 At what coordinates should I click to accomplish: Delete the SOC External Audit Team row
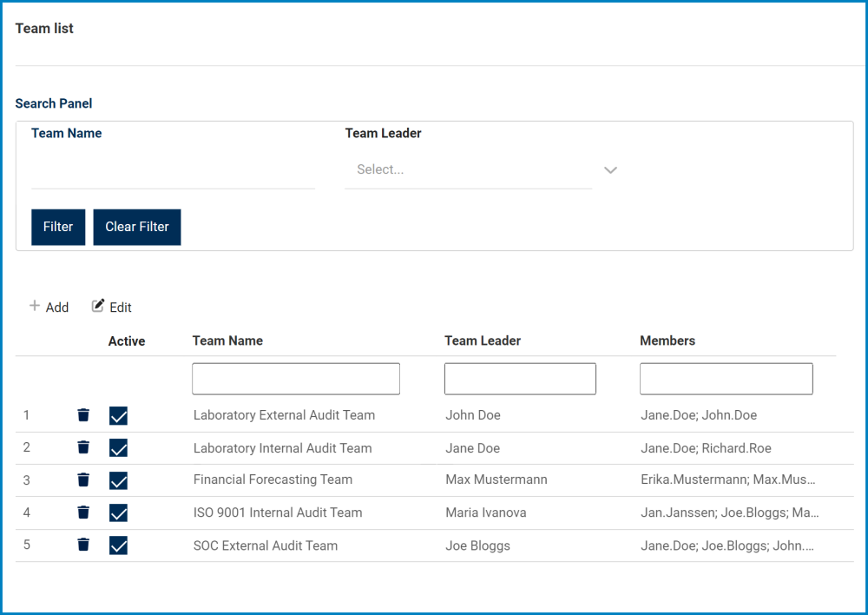[82, 545]
